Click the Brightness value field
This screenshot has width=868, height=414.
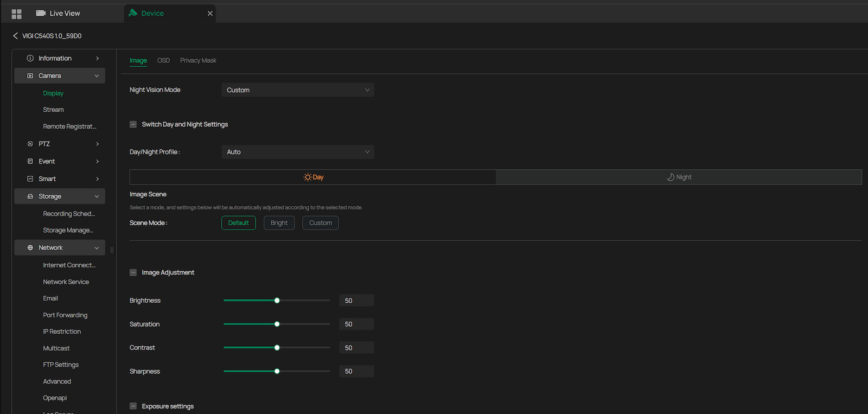point(356,301)
